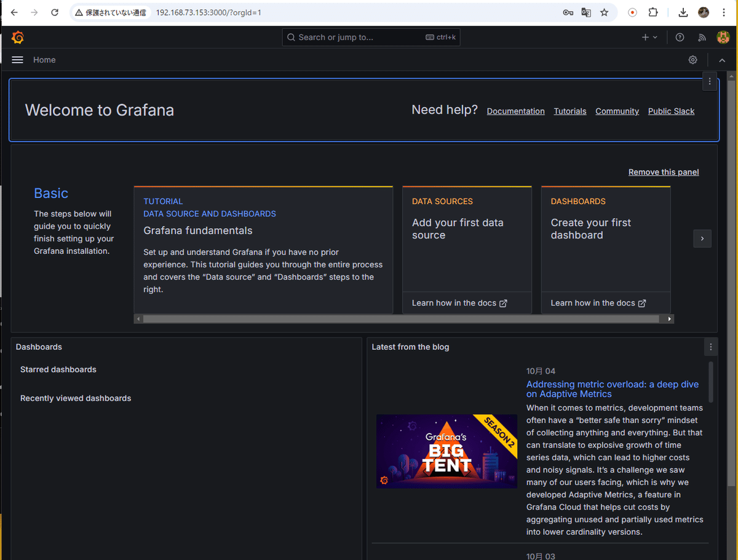738x560 pixels.
Task: Click the Dashboards panel title
Action: (39, 347)
